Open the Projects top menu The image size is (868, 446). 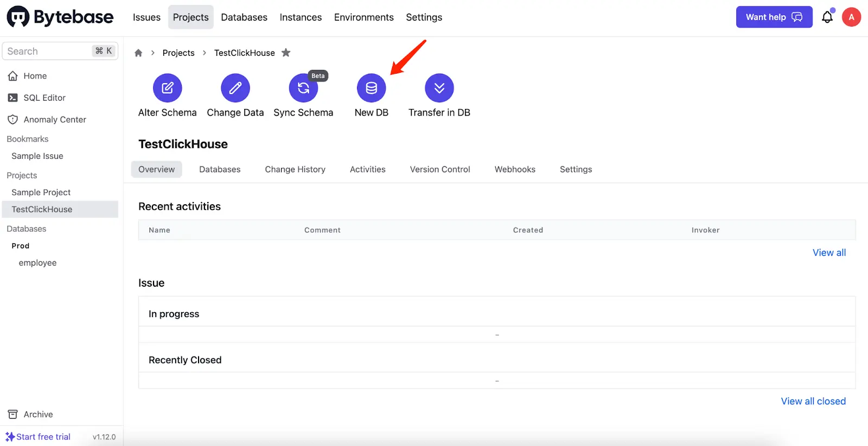pyautogui.click(x=191, y=17)
